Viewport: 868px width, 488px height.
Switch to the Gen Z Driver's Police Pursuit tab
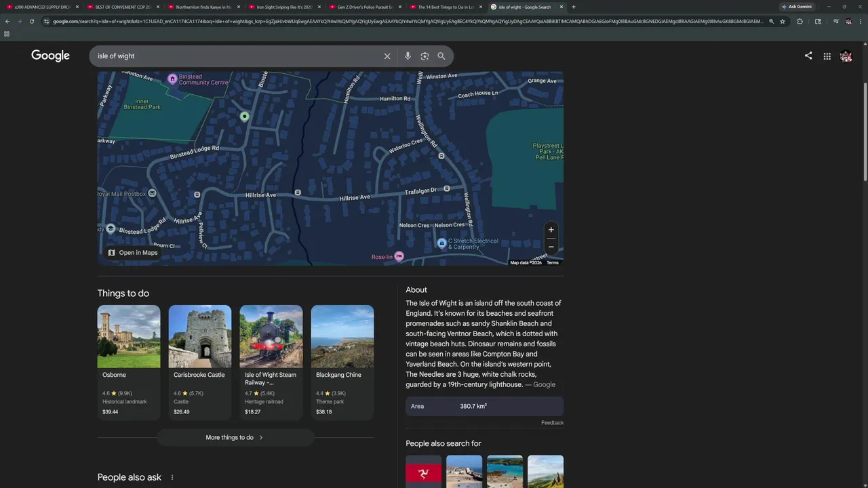(365, 7)
